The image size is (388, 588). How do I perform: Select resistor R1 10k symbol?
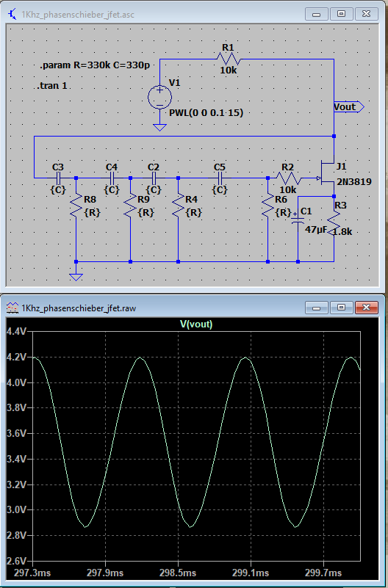click(229, 59)
